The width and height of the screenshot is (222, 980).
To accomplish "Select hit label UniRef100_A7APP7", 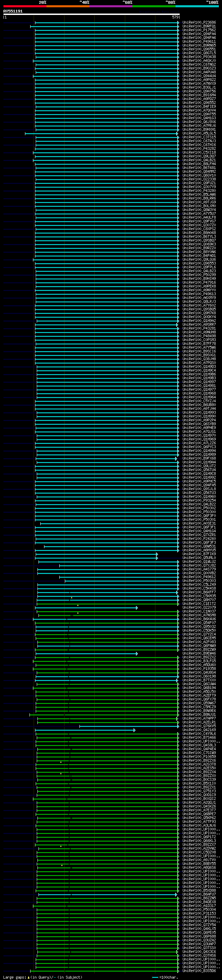I will pos(199,718).
